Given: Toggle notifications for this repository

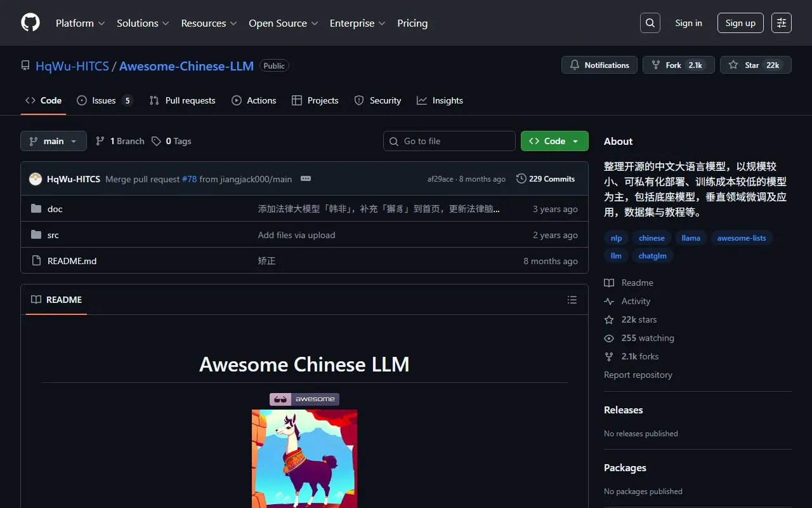Looking at the screenshot, I should pos(599,65).
